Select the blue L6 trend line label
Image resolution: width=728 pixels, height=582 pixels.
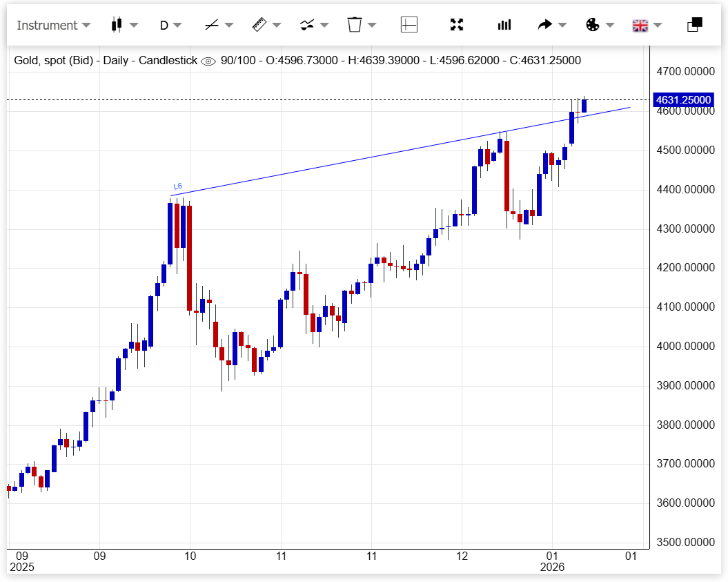[x=177, y=186]
